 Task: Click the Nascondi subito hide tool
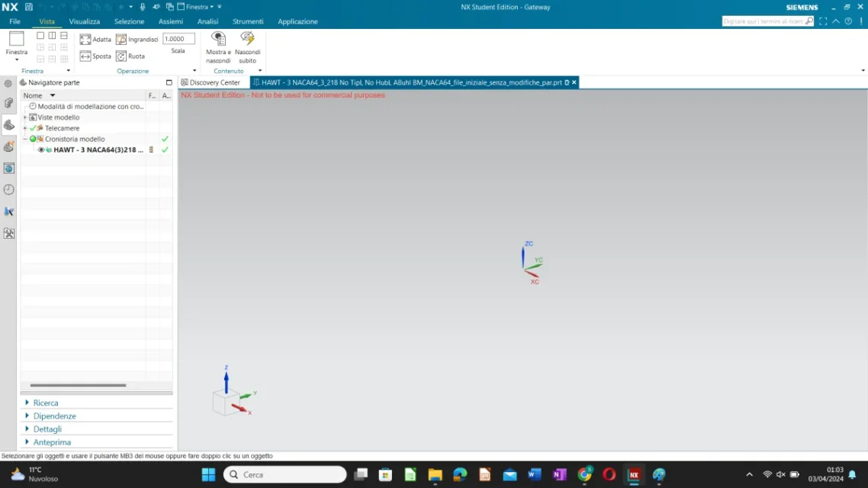[x=247, y=48]
